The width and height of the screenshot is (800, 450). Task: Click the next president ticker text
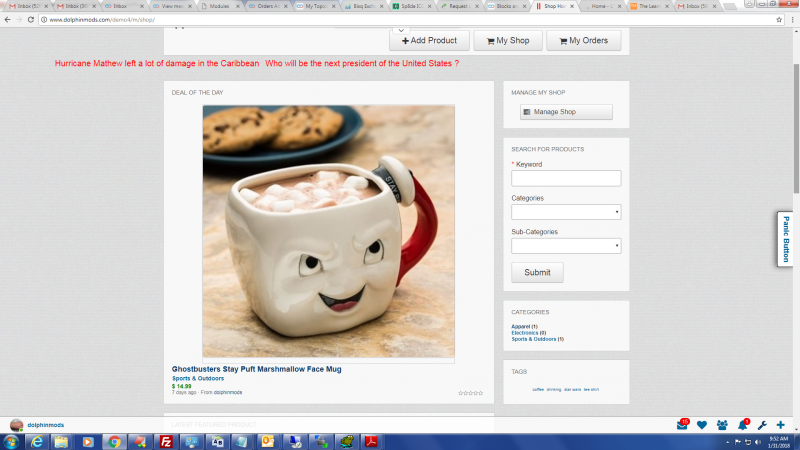tap(362, 63)
